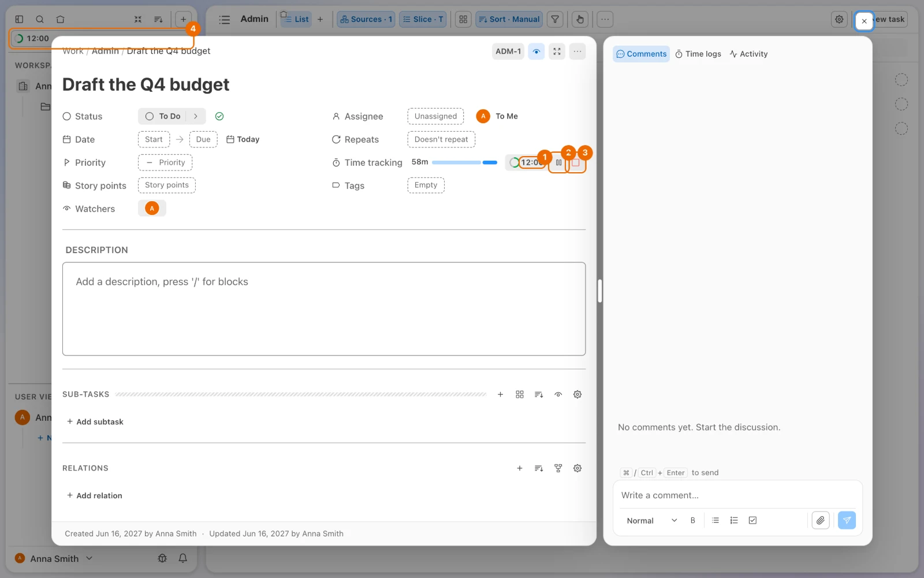
Task: Stop the time tracking timer
Action: click(x=576, y=163)
